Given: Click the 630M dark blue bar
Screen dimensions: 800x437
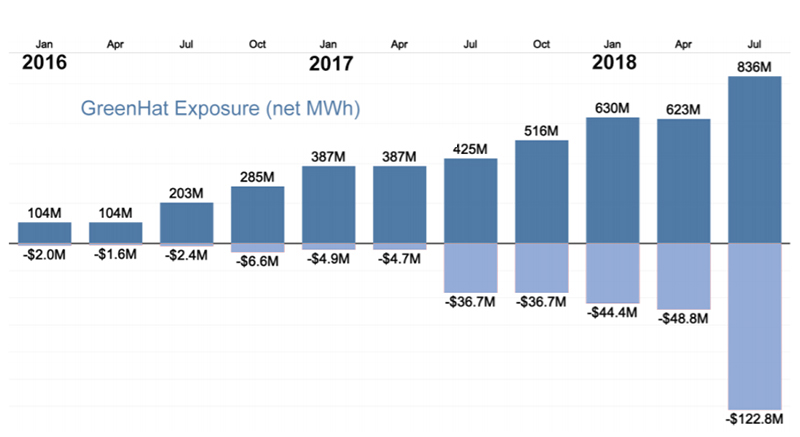Looking at the screenshot, I should point(613,181).
